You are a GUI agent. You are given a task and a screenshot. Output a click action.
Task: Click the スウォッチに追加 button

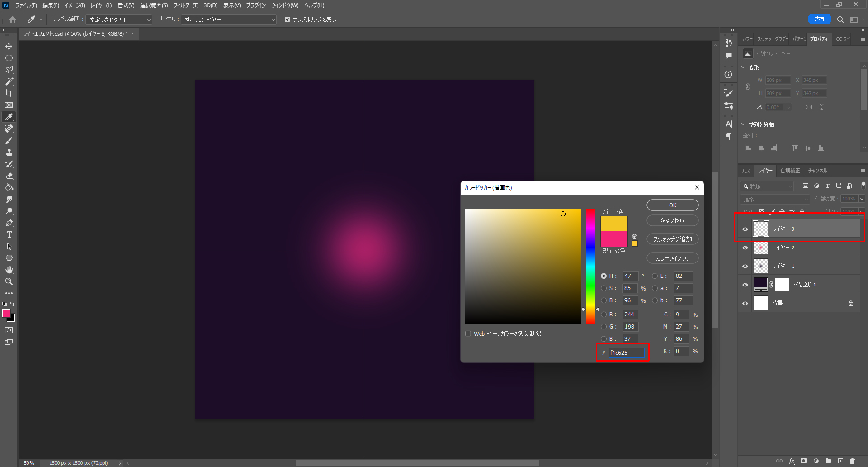pyautogui.click(x=672, y=239)
